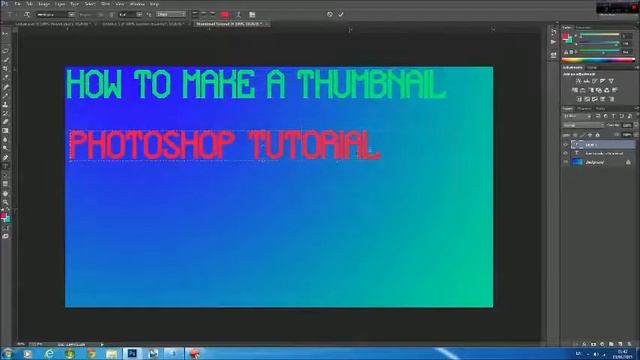
Task: Hide the middle text layer
Action: 566,153
